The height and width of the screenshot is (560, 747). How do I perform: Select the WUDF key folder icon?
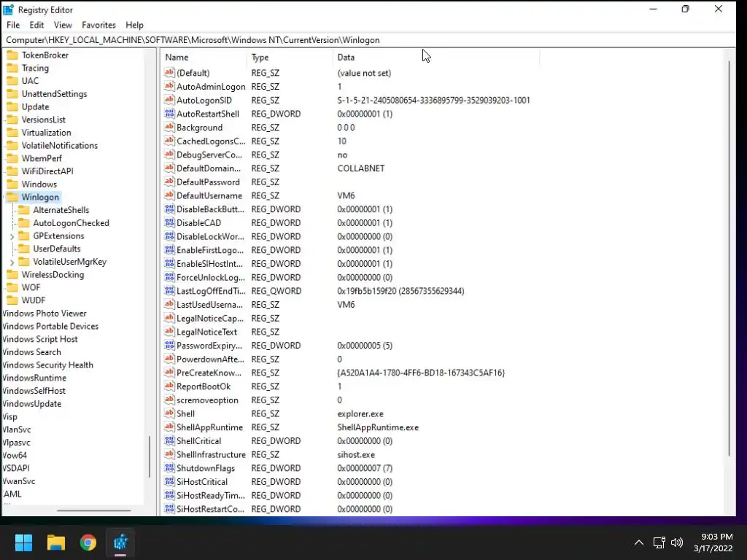tap(13, 300)
